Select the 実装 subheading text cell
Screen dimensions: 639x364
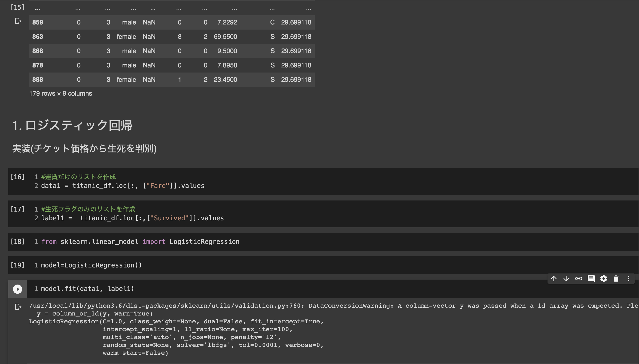click(84, 149)
